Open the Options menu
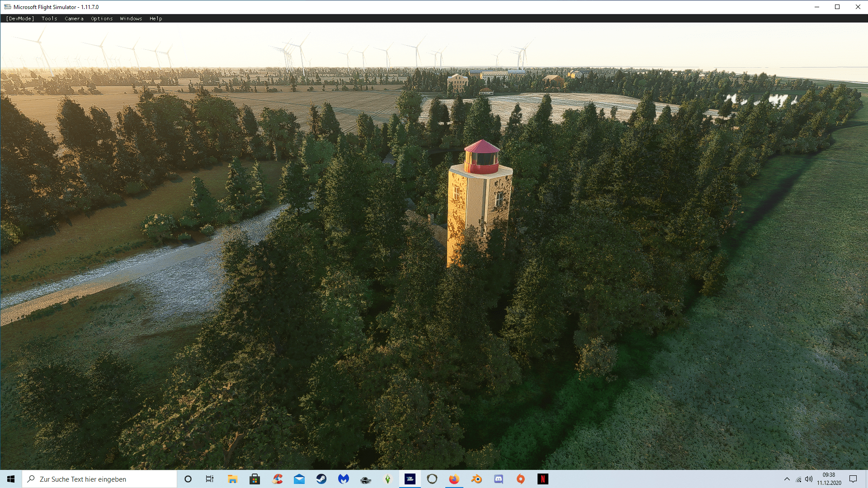The width and height of the screenshot is (868, 488). (102, 19)
